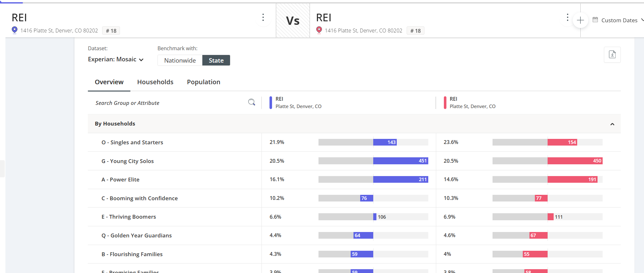Open the three-dot menu for right REI property
This screenshot has height=273, width=644.
pos(567,17)
